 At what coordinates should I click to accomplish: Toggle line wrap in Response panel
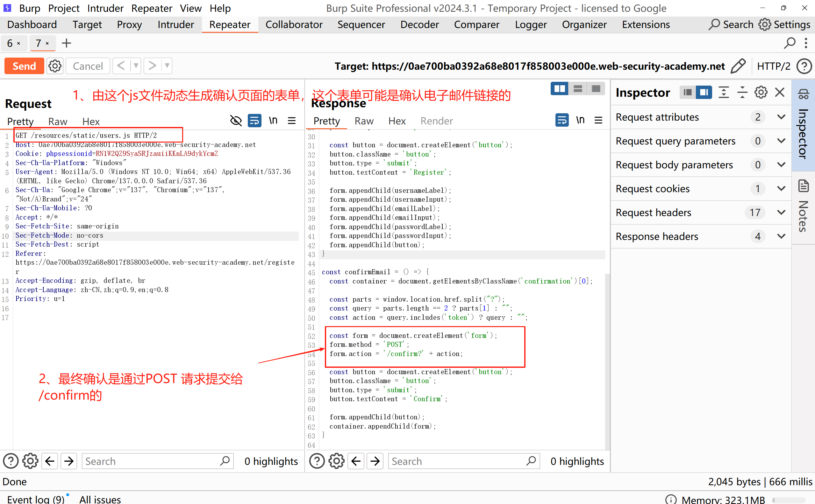coord(562,120)
